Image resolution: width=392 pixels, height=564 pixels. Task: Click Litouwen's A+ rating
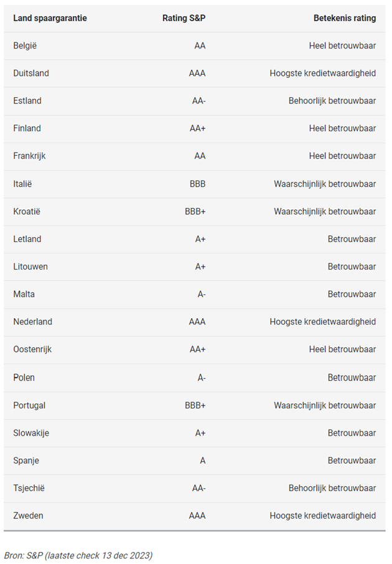point(200,266)
